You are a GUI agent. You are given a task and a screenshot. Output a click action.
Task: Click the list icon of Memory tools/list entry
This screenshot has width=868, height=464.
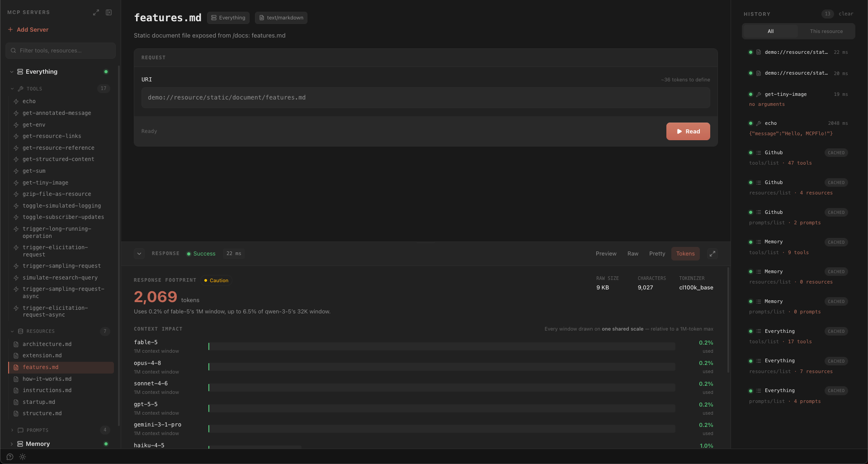point(759,242)
